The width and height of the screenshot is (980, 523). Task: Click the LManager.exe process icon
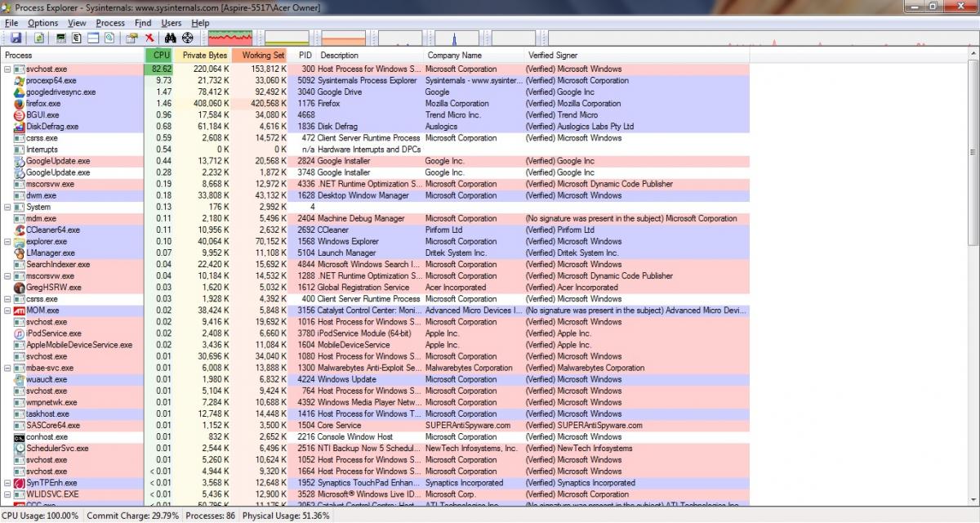(x=20, y=253)
